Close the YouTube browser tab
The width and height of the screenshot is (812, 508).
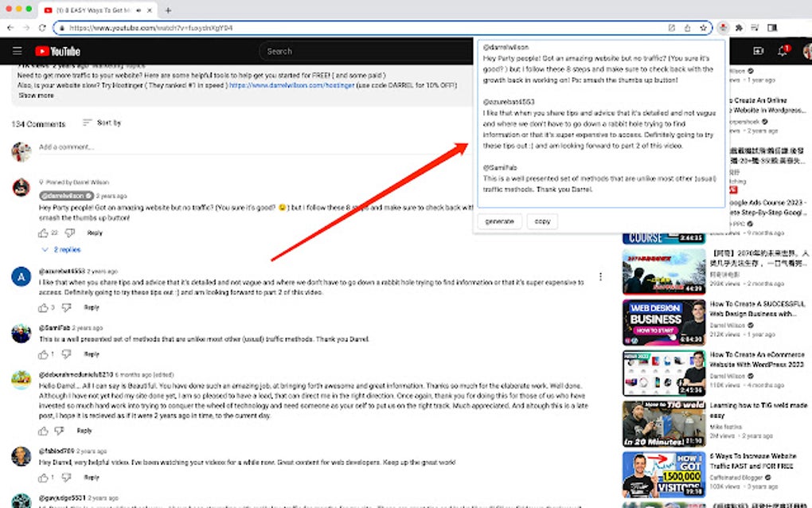[x=150, y=10]
